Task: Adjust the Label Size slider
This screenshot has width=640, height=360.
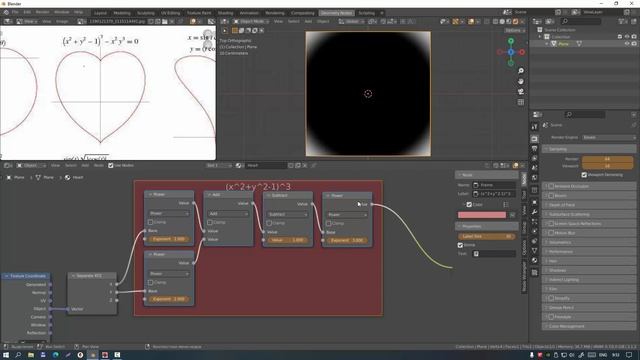Action: click(487, 236)
